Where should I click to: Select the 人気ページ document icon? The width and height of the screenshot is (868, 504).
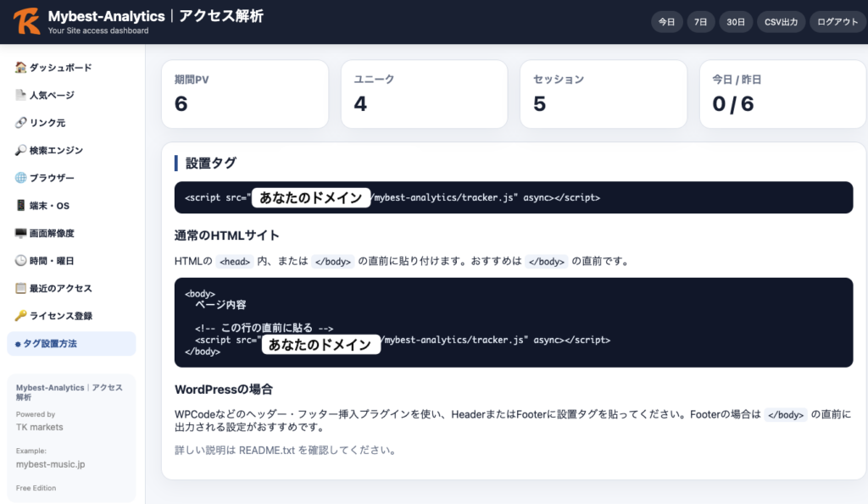[20, 95]
